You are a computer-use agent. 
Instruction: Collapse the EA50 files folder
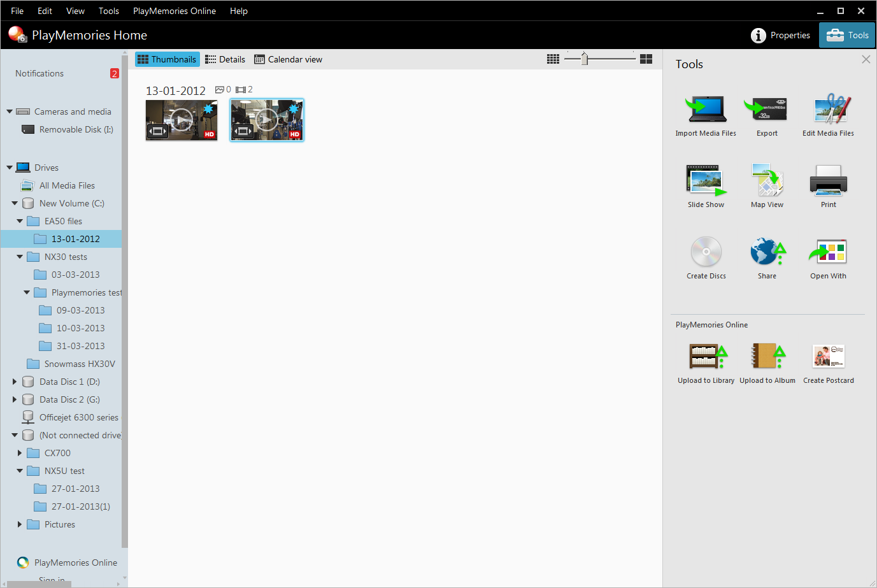[x=20, y=221]
